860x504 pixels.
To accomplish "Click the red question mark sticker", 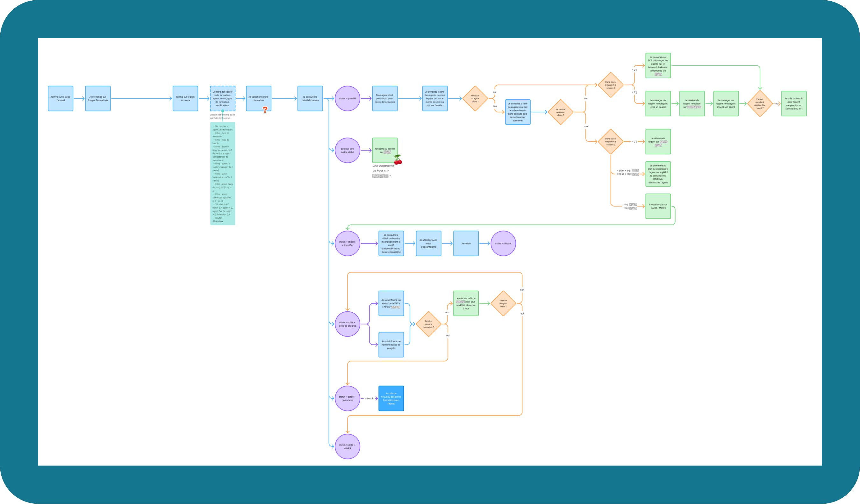I will click(265, 110).
